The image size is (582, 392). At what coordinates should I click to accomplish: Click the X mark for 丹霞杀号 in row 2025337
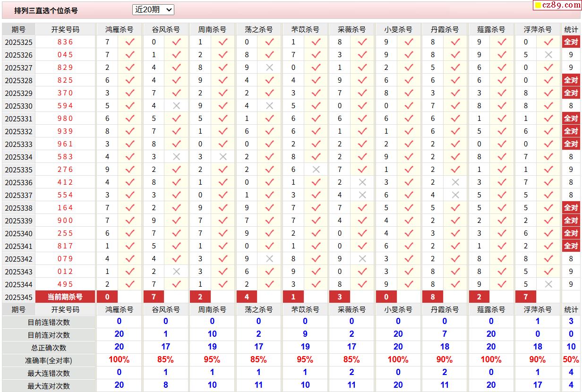coord(455,195)
